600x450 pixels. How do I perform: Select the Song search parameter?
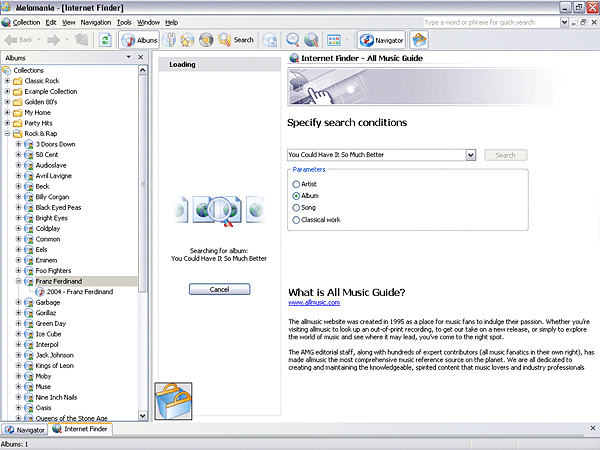(x=296, y=207)
